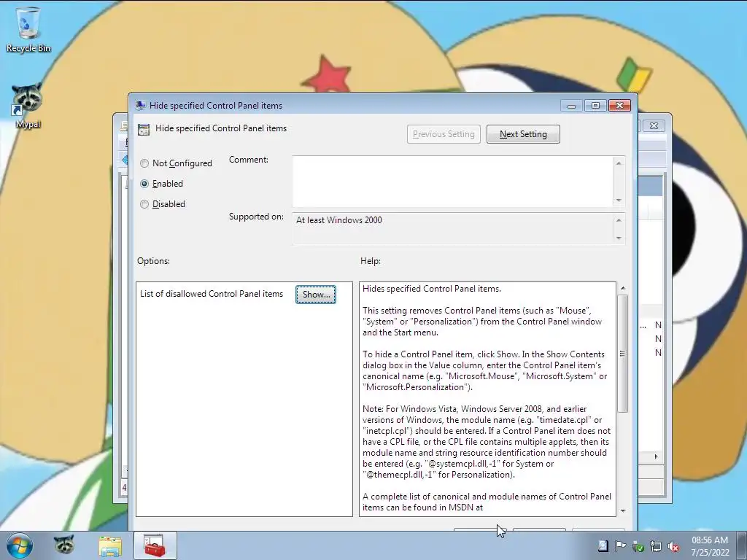Click Supported on scroll down arrow
Screen dimensions: 747x560
point(619,238)
